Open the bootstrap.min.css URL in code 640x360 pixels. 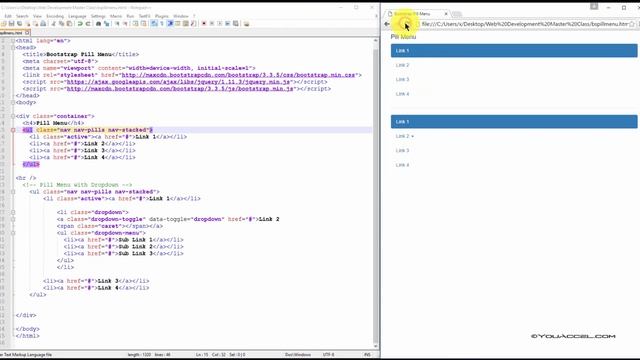[x=238, y=75]
